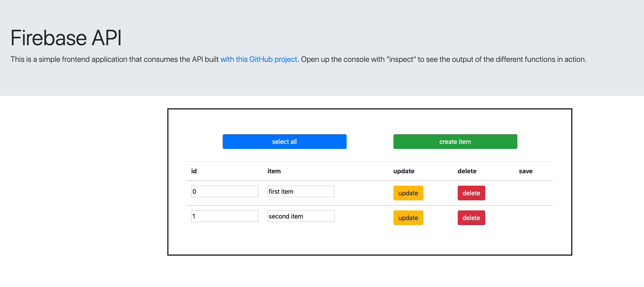Click into the 'second item' text field
644x287 pixels.
click(x=301, y=216)
